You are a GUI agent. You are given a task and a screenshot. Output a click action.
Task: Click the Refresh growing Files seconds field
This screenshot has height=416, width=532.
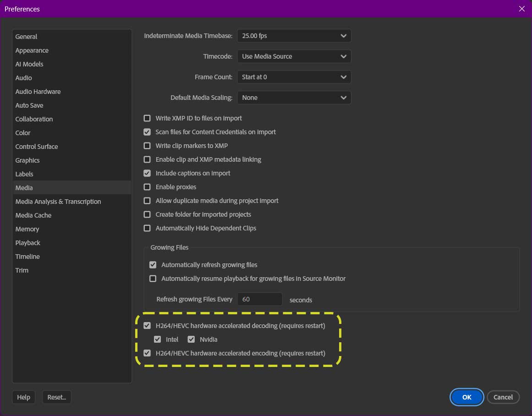[260, 299]
